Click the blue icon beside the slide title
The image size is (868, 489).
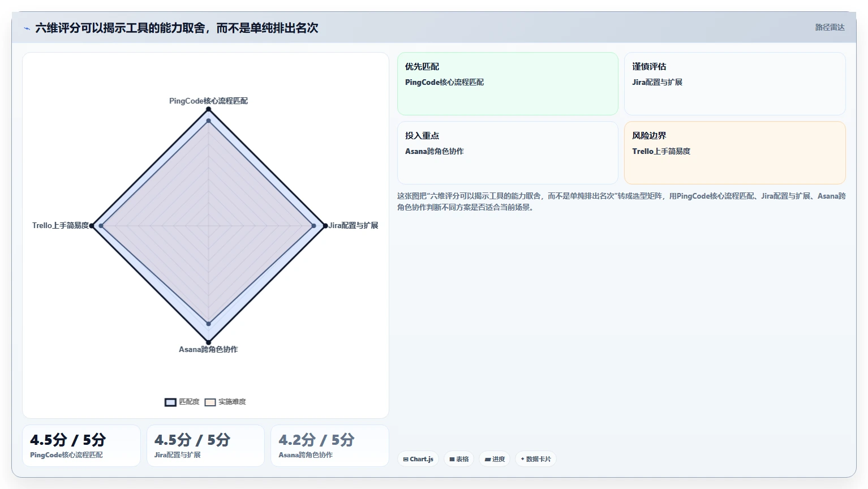click(x=27, y=28)
